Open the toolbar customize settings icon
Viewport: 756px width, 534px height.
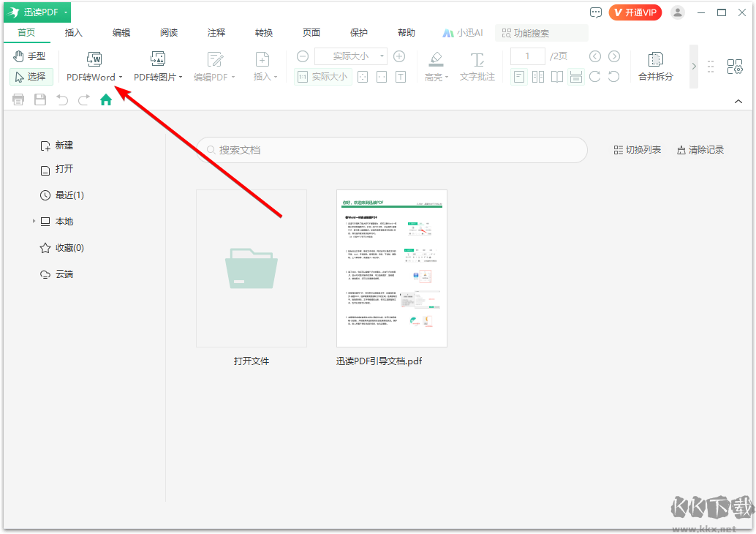[734, 67]
